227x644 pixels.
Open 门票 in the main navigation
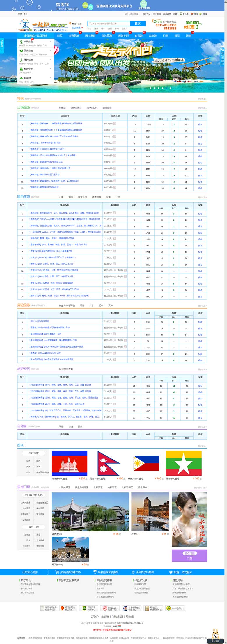click(166, 35)
